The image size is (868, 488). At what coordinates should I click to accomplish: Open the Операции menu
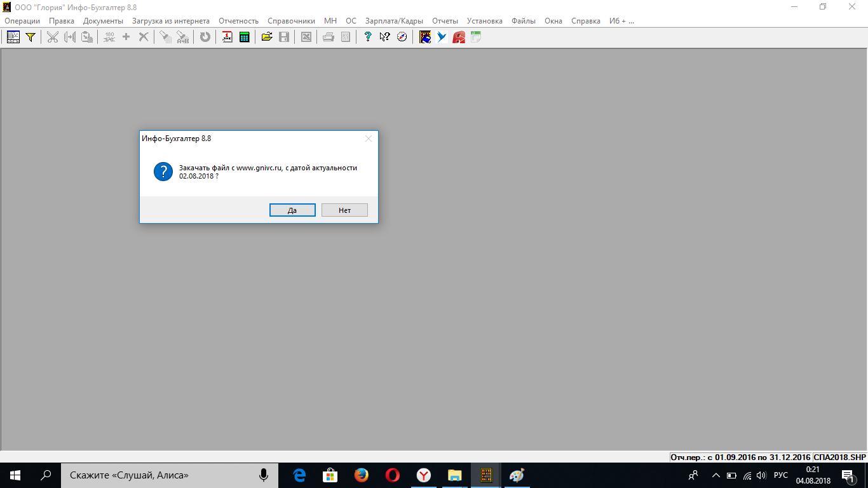point(22,21)
